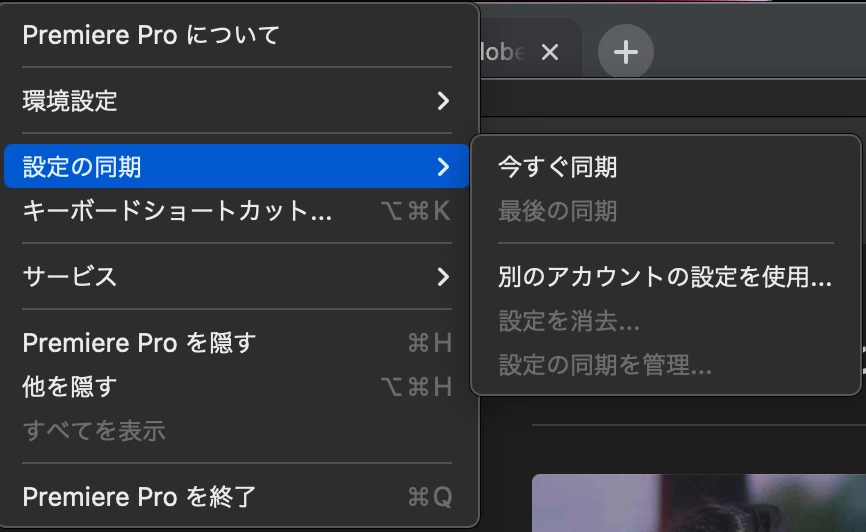Choose 他を隠す in the menu

click(236, 386)
